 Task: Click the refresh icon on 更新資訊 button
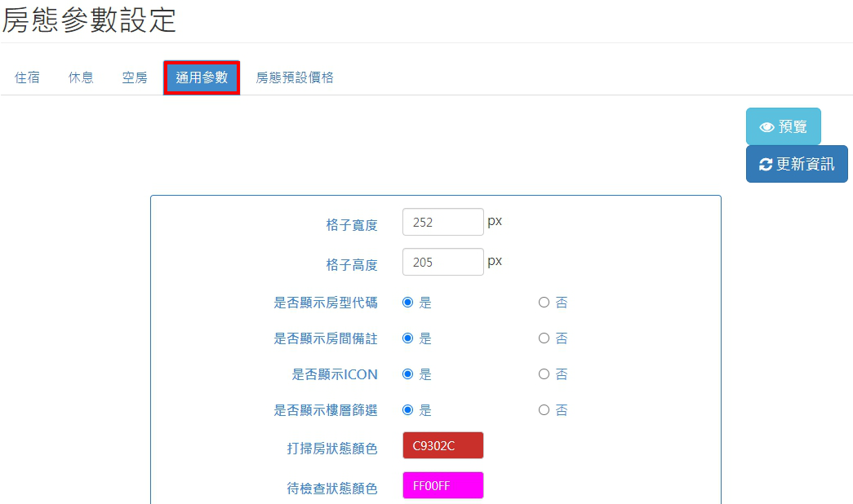765,165
